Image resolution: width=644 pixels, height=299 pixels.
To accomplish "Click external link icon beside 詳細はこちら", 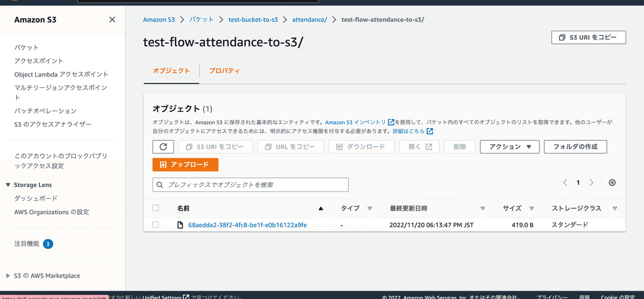I will 430,131.
